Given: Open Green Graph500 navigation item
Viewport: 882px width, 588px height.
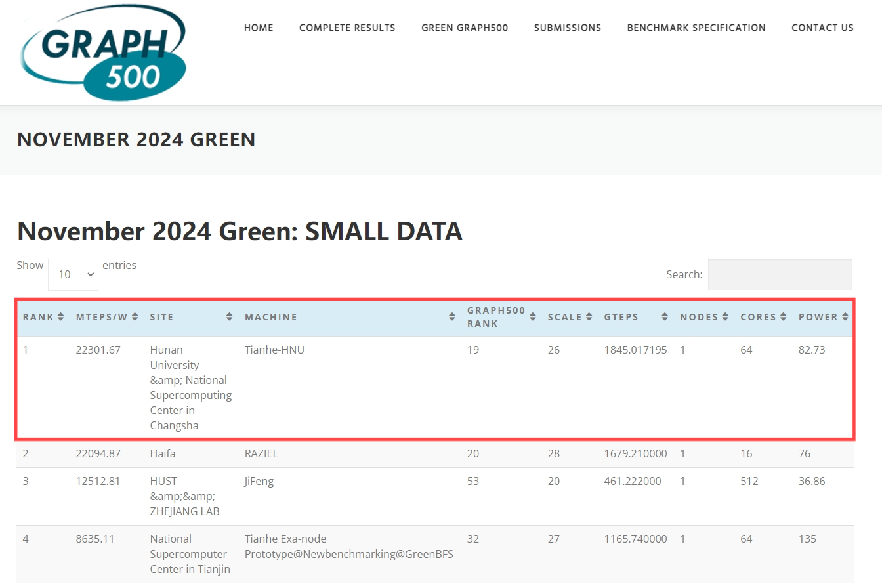Looking at the screenshot, I should (465, 28).
